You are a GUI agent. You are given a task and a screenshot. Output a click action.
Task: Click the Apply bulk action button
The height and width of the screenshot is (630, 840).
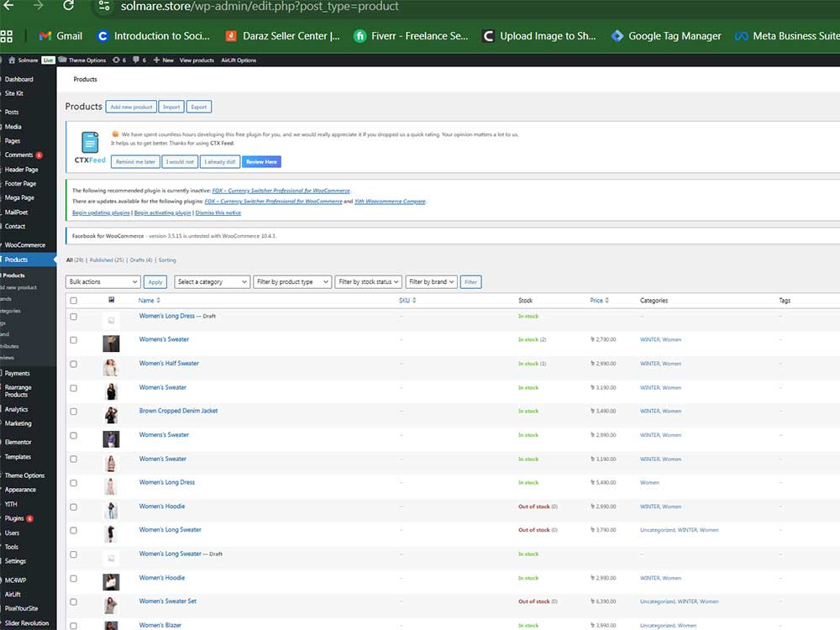pyautogui.click(x=155, y=282)
